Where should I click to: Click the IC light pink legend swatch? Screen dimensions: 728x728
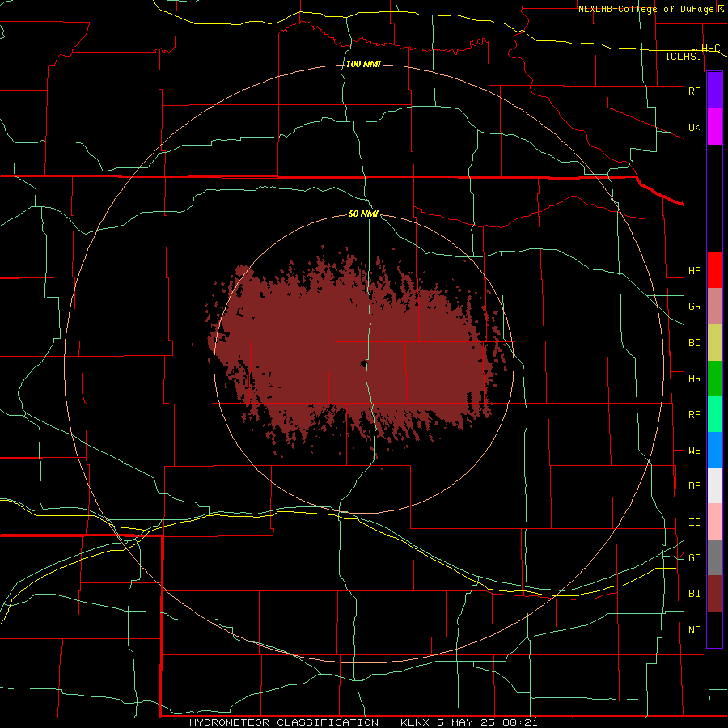pos(714,522)
